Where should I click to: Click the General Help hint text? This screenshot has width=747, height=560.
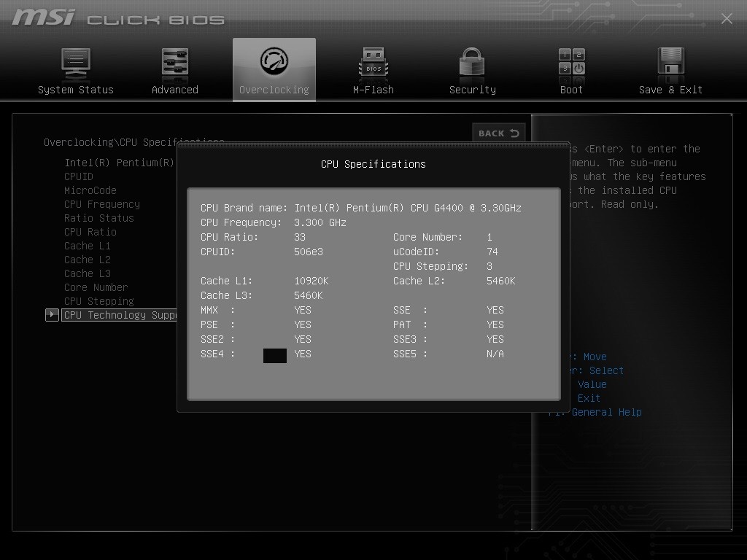point(606,412)
